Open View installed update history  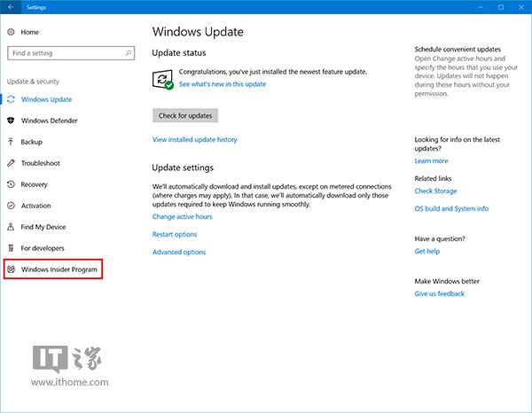coord(195,140)
